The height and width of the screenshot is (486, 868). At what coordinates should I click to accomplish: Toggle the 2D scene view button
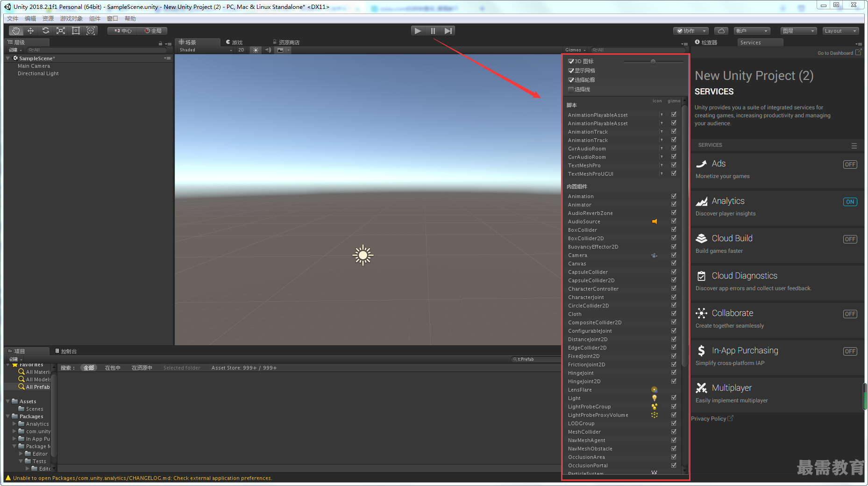241,50
